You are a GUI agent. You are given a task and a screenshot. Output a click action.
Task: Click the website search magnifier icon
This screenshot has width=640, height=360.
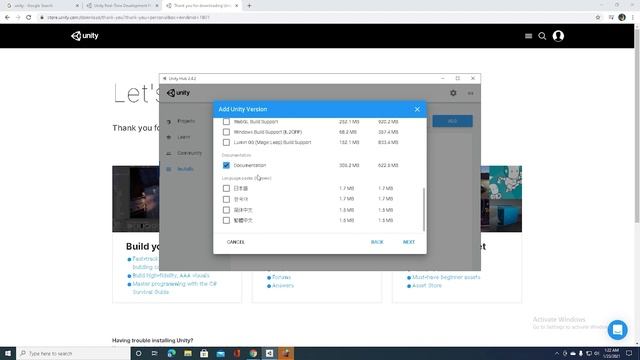click(542, 36)
